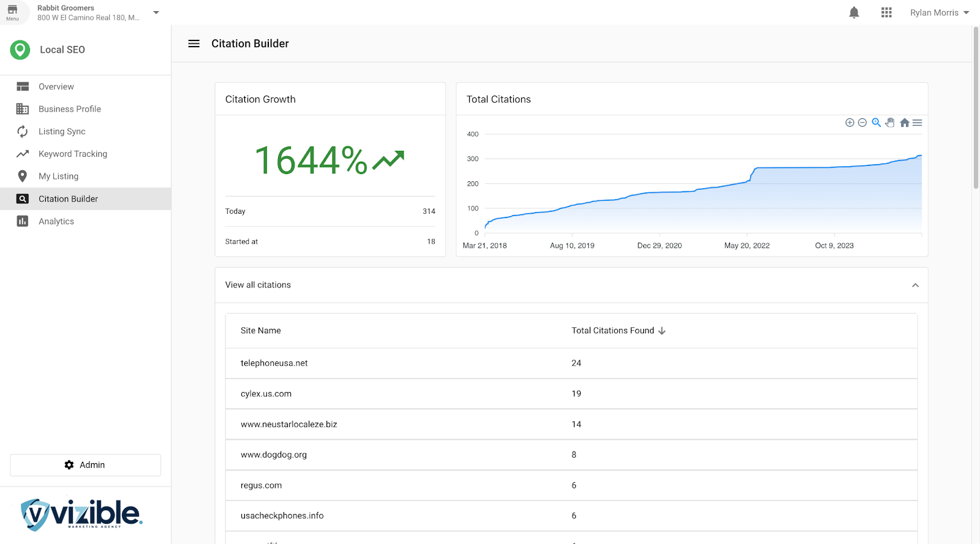Viewport: 980px width, 544px height.
Task: Expand the Rabbit Groomers business selector
Action: click(x=156, y=12)
